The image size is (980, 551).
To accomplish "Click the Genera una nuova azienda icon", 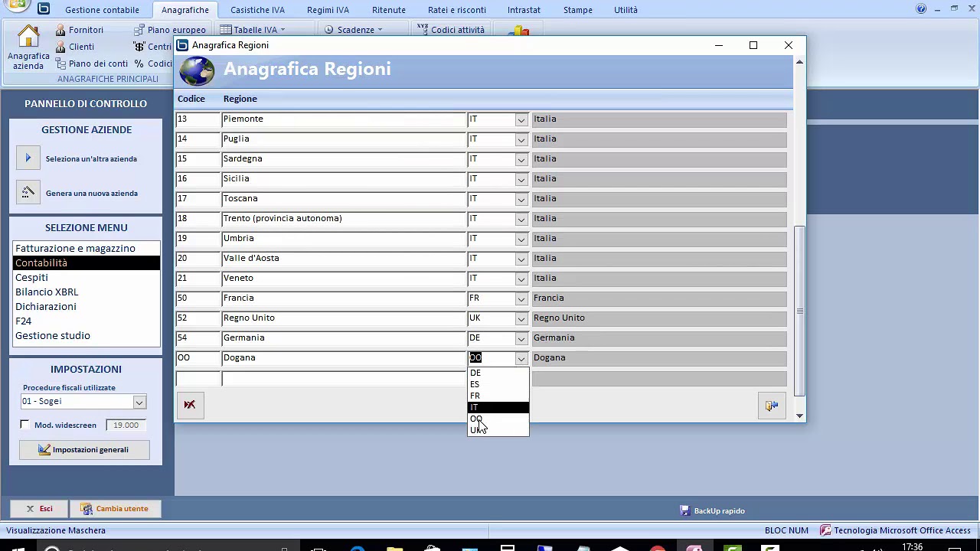I will coord(28,193).
